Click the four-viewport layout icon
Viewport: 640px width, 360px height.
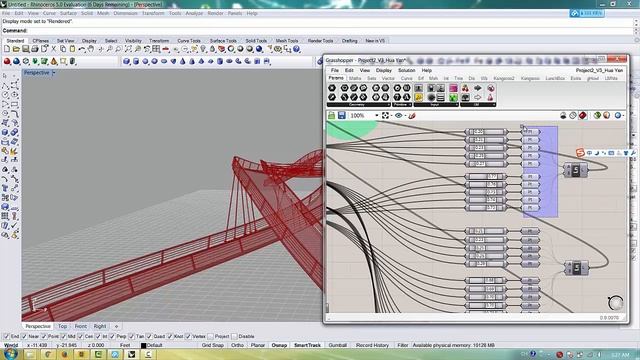point(156,49)
